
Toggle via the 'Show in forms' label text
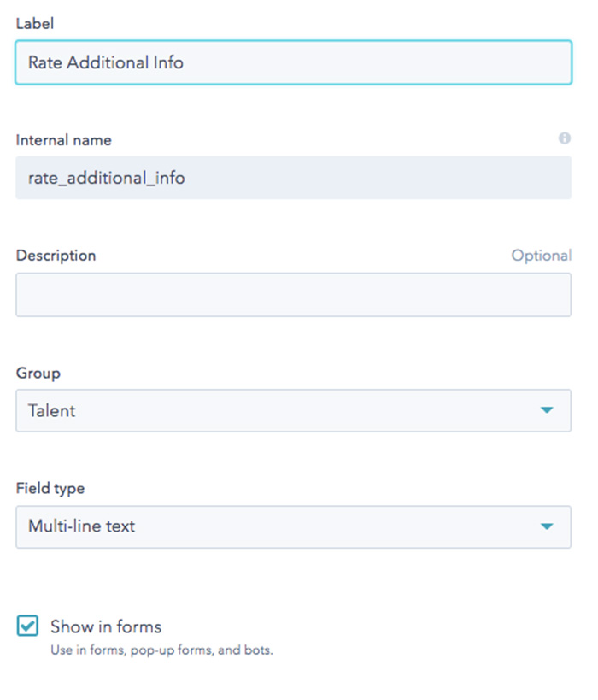point(106,626)
